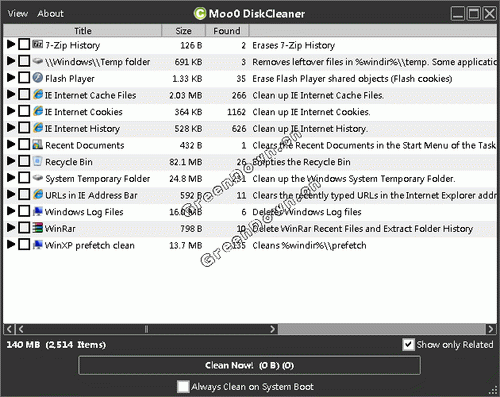Screen dimensions: 500x397
Task: Uncheck Show only Related
Action: point(408,344)
